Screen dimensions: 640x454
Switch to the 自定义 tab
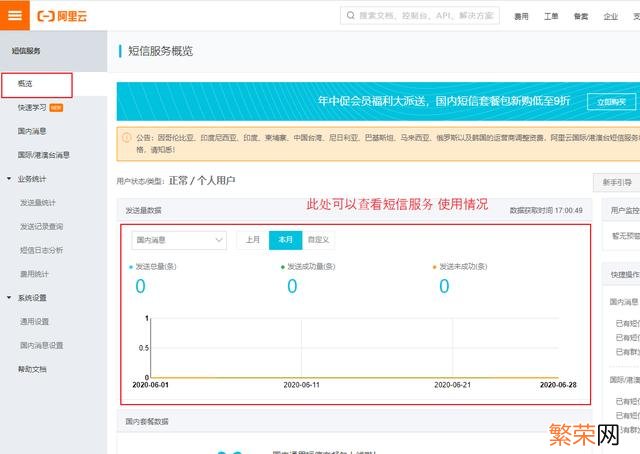coord(318,240)
